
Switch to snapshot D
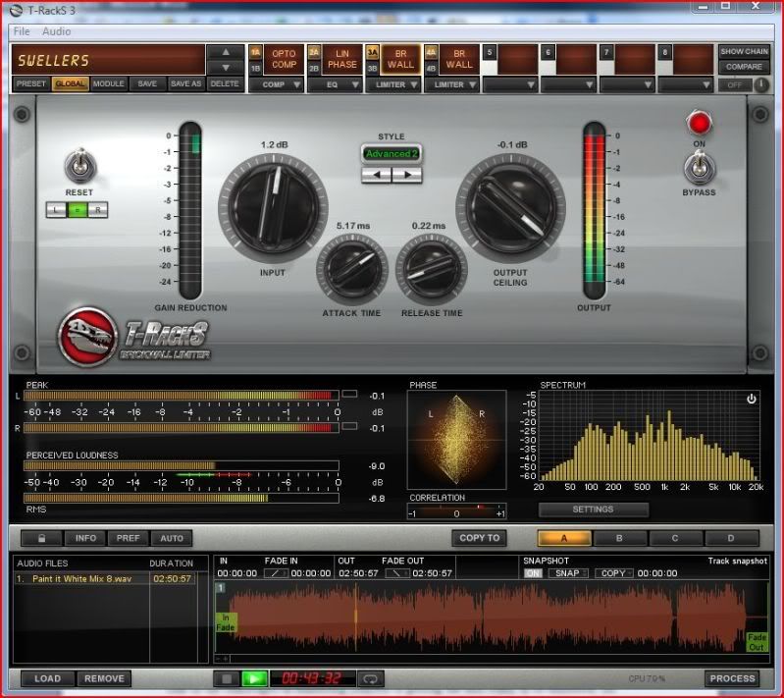coord(731,538)
